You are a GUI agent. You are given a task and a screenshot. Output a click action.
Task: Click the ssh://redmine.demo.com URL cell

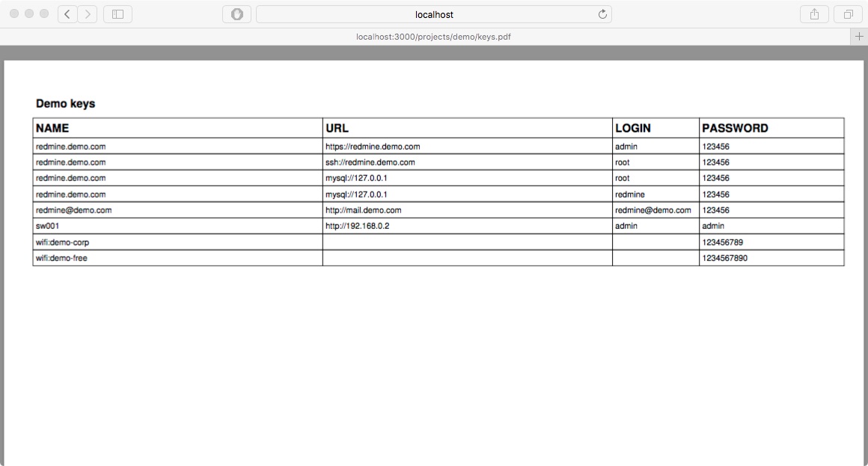[x=370, y=162]
